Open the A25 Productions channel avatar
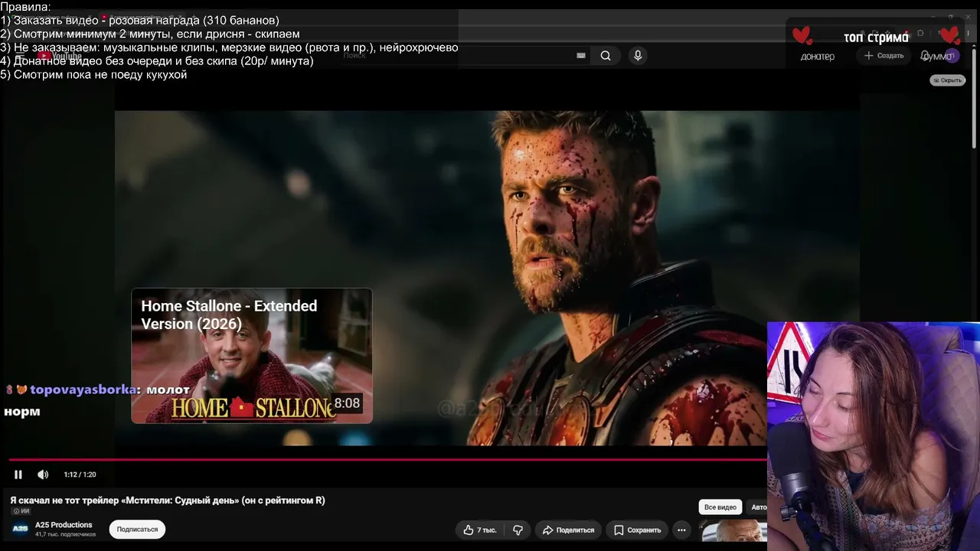 point(21,529)
